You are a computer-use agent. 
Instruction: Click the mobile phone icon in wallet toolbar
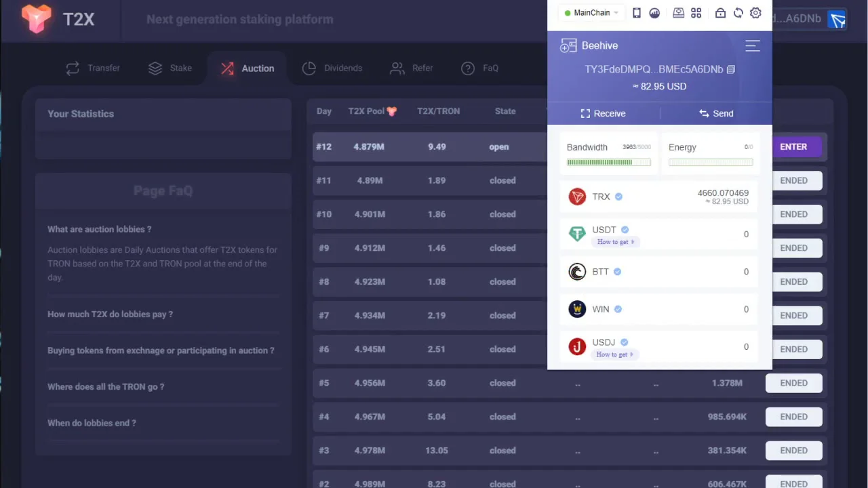(637, 13)
